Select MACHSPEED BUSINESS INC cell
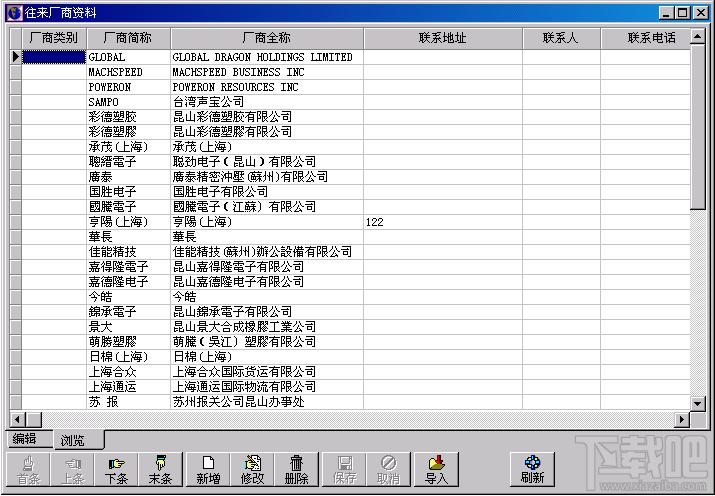 click(x=267, y=72)
